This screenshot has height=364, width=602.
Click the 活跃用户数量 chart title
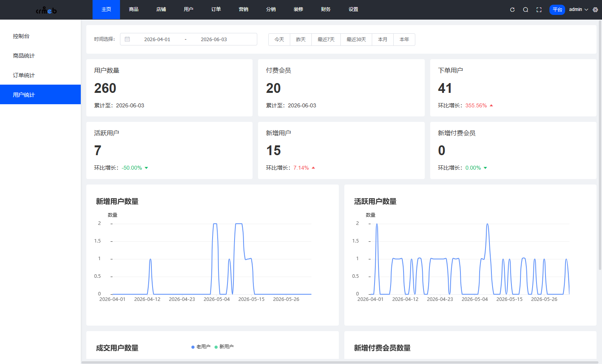click(375, 201)
